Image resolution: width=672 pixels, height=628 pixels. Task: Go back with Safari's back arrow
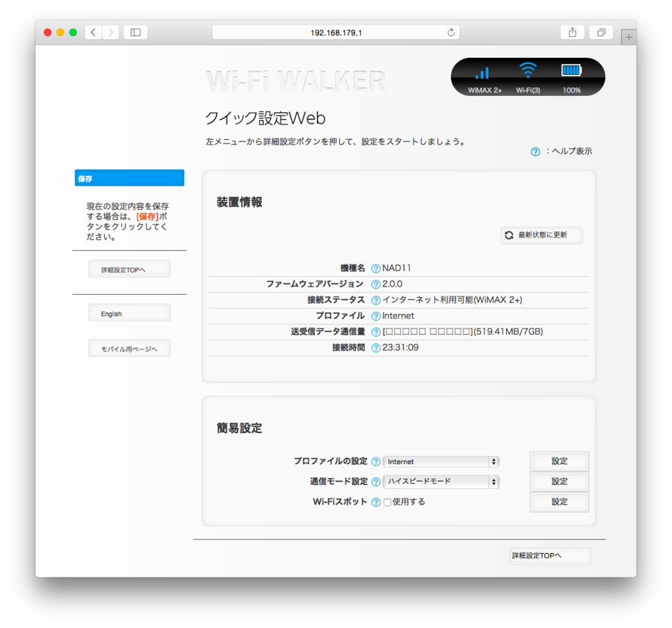[x=93, y=32]
